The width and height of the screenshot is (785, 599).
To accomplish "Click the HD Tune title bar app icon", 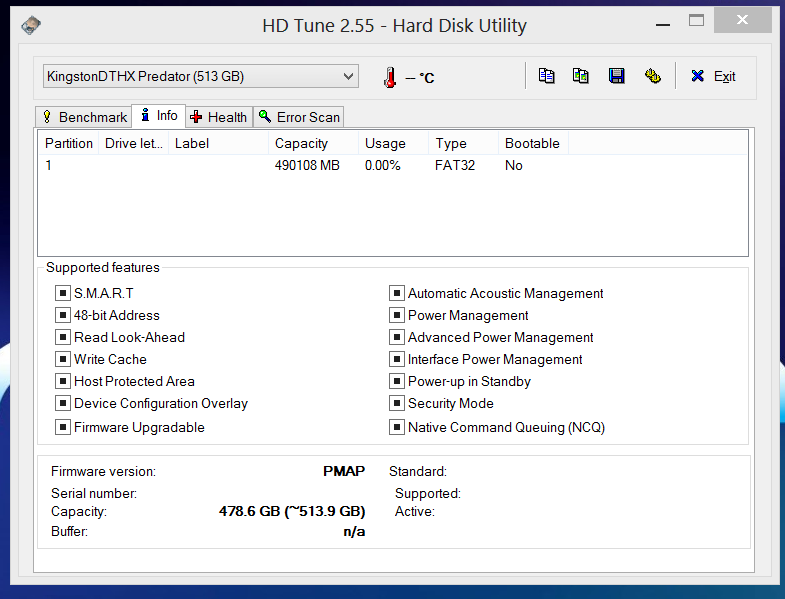I will [x=32, y=25].
